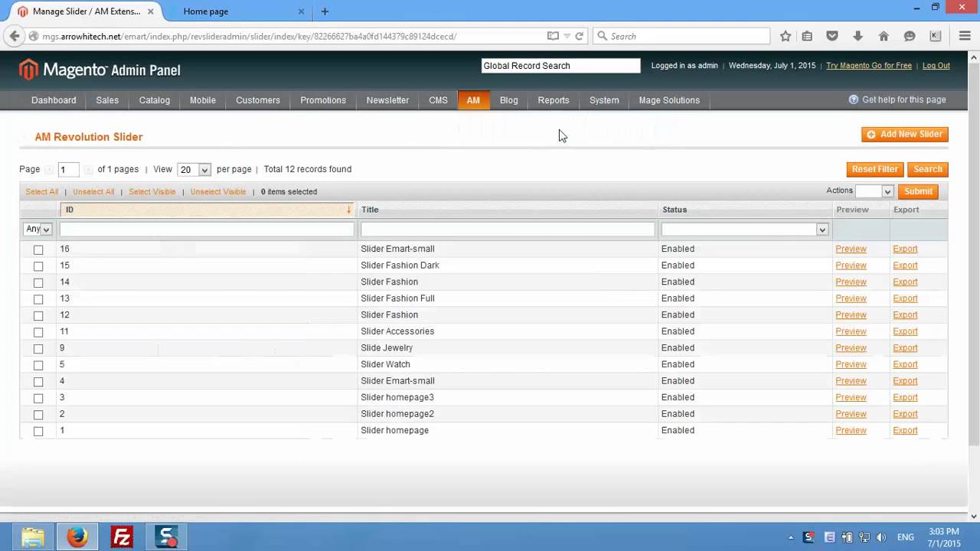Sort by the ID column header
The image size is (980, 551).
pyautogui.click(x=206, y=210)
